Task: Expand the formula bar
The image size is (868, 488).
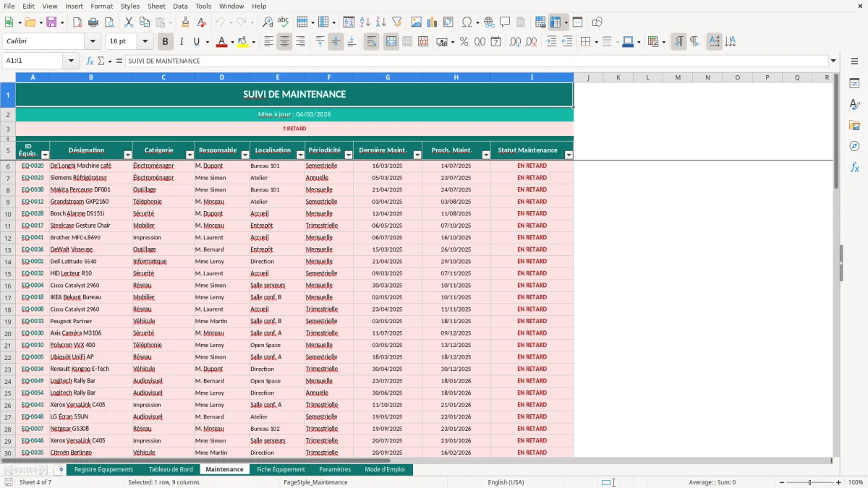Action: [x=833, y=61]
